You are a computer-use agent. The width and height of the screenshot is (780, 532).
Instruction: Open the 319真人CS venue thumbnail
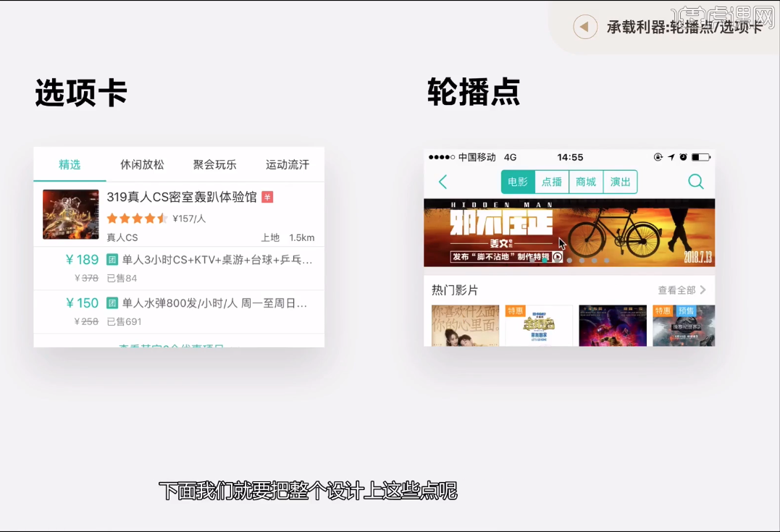(71, 214)
